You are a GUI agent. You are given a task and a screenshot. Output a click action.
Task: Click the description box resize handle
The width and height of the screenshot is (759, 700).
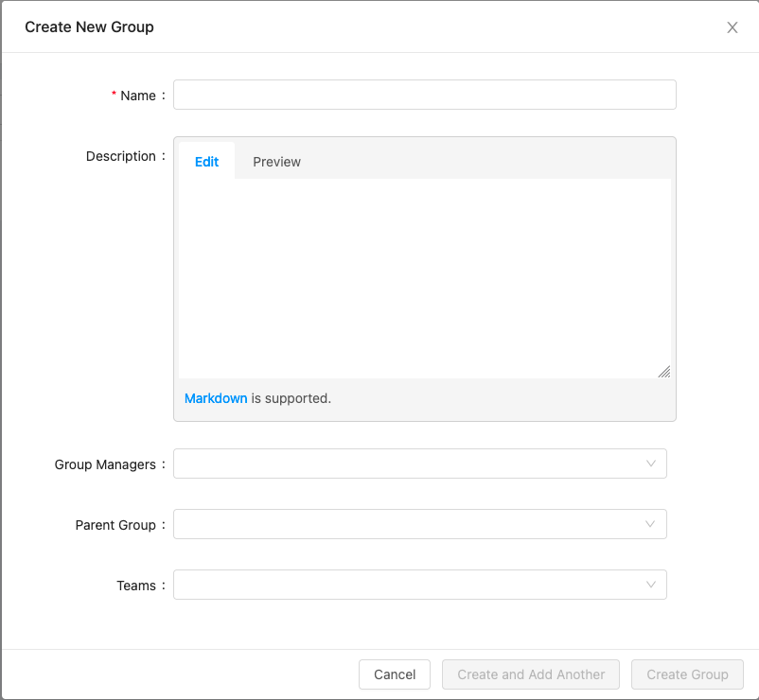664,372
